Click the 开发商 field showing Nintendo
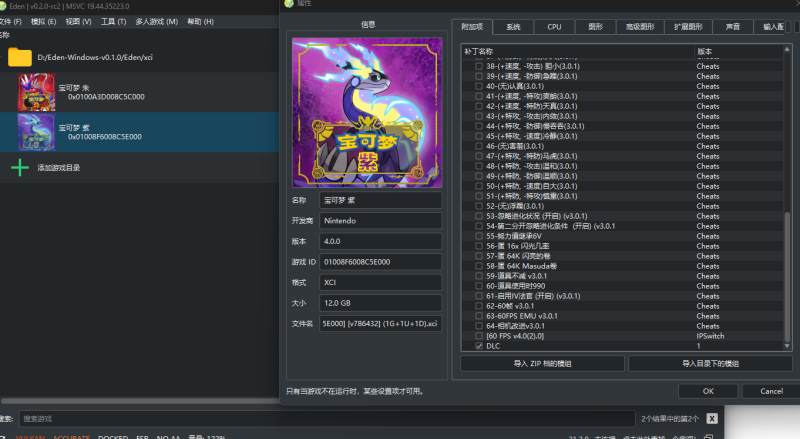The width and height of the screenshot is (800, 439). click(x=381, y=221)
